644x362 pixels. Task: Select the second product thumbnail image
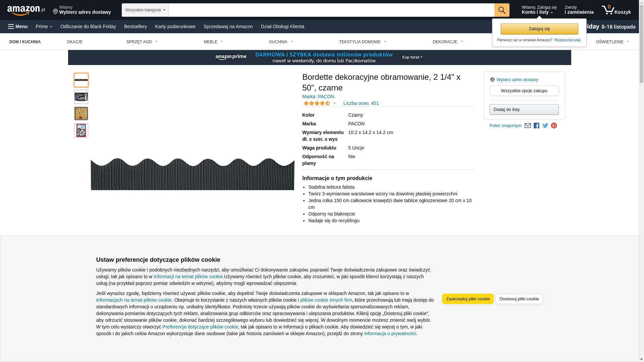pos(81,97)
